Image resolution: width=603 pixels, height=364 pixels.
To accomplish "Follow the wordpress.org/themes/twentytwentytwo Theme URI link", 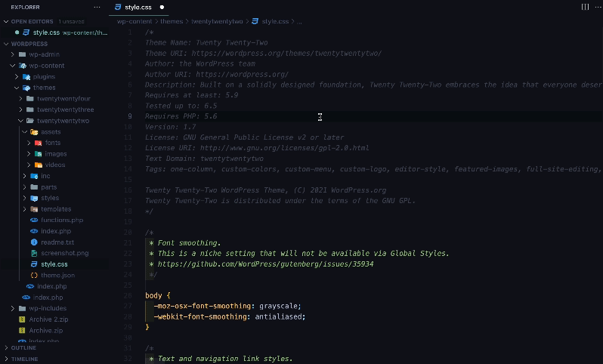I will pos(286,53).
